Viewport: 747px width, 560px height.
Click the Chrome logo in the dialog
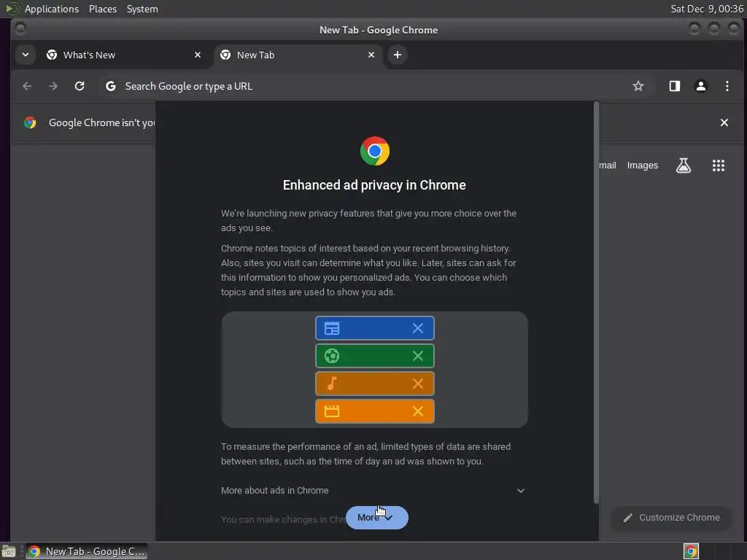[375, 151]
